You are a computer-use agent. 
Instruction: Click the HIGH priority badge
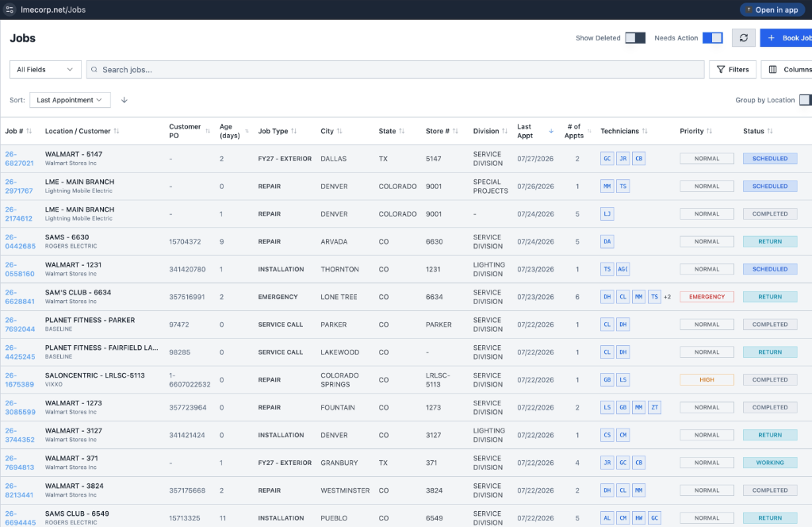click(707, 380)
